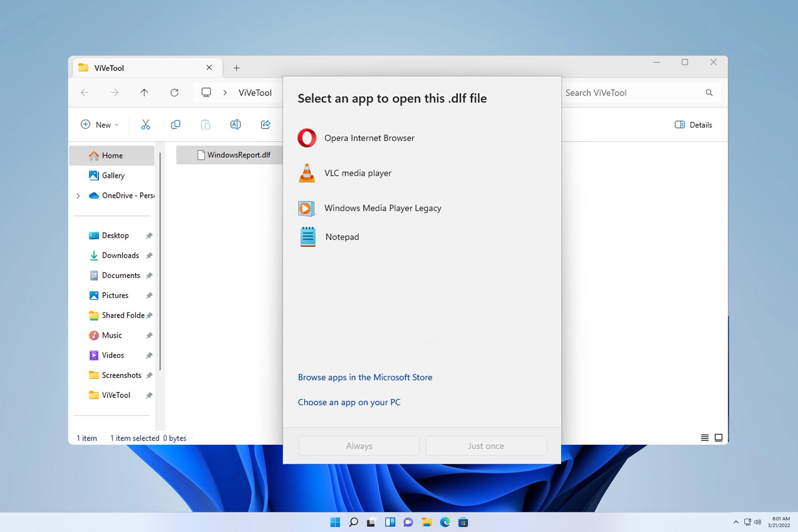Open volume control in system tray
This screenshot has width=798, height=532.
(x=758, y=522)
